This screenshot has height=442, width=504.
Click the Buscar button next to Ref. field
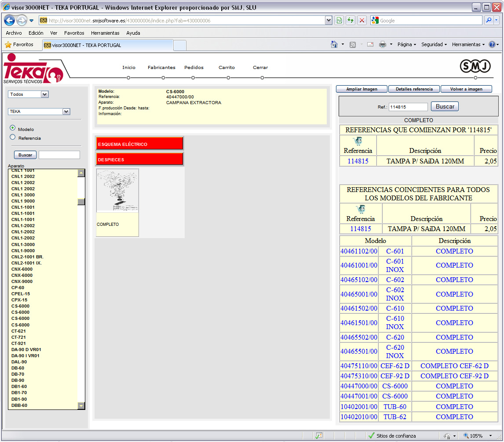445,106
